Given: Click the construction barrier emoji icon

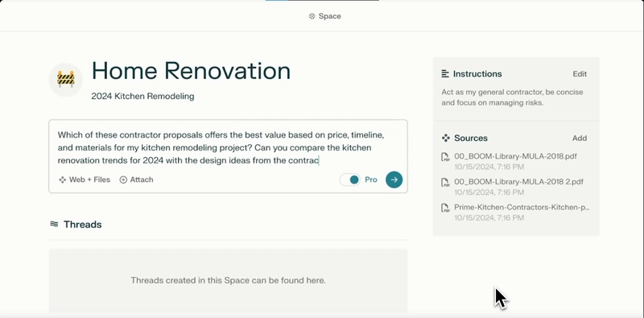Looking at the screenshot, I should (66, 80).
